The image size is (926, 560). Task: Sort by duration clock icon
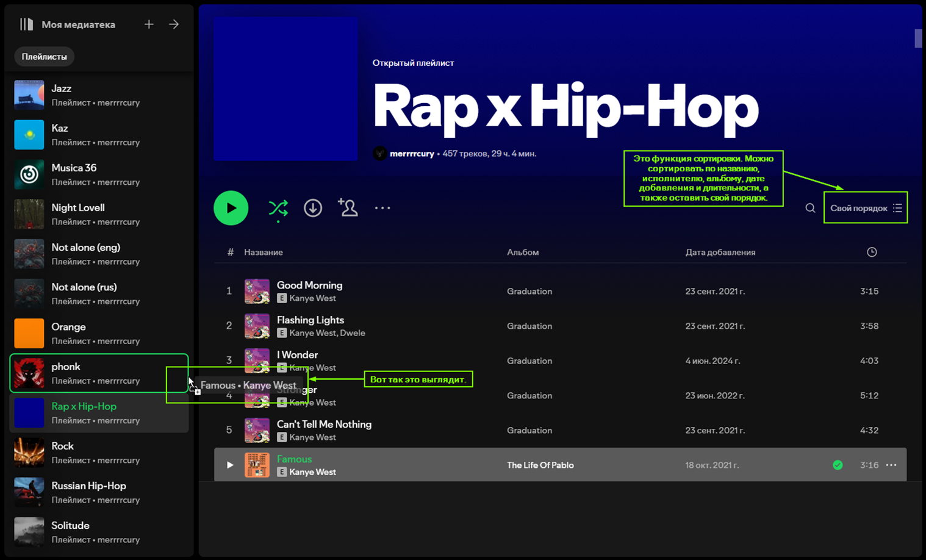872,252
